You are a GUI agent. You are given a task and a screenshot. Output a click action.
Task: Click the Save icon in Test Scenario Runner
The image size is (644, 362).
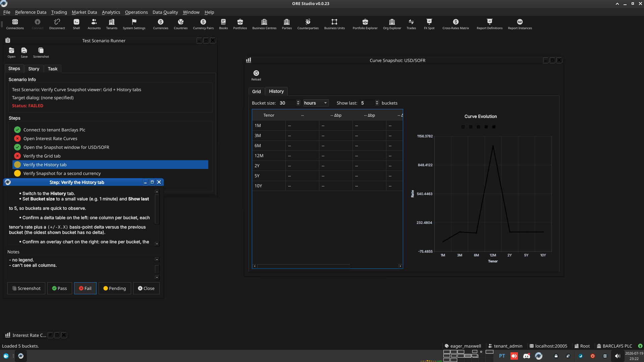click(x=24, y=53)
